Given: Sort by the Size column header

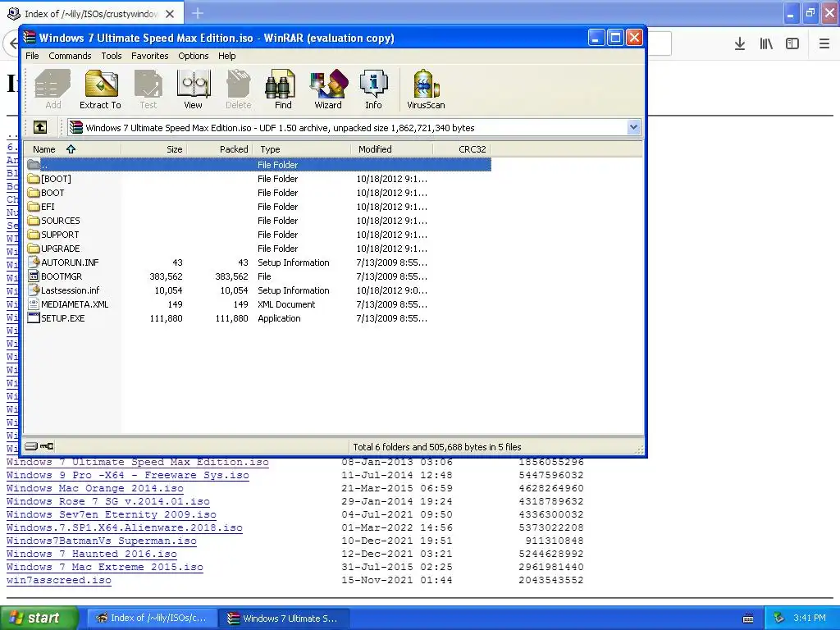Looking at the screenshot, I should tap(153, 149).
